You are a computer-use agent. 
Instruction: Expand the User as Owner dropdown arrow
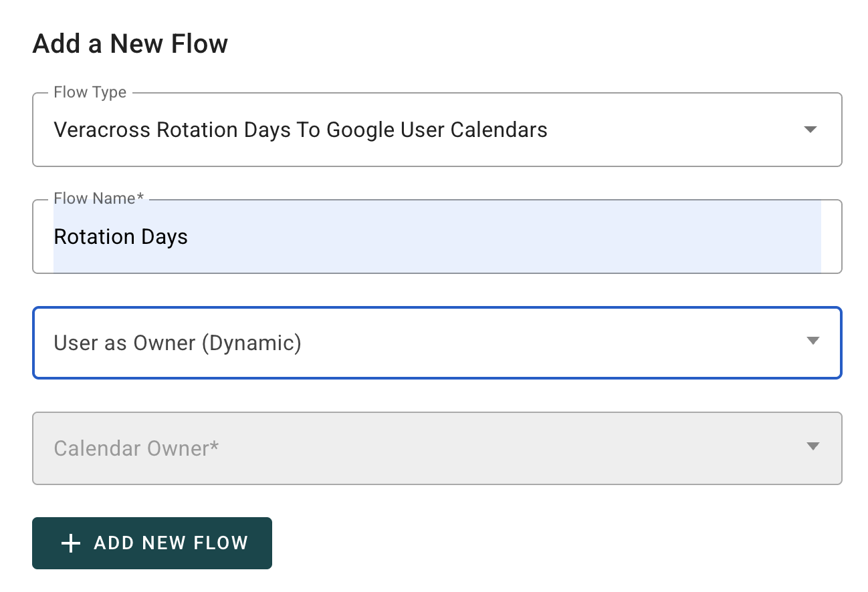pyautogui.click(x=812, y=341)
